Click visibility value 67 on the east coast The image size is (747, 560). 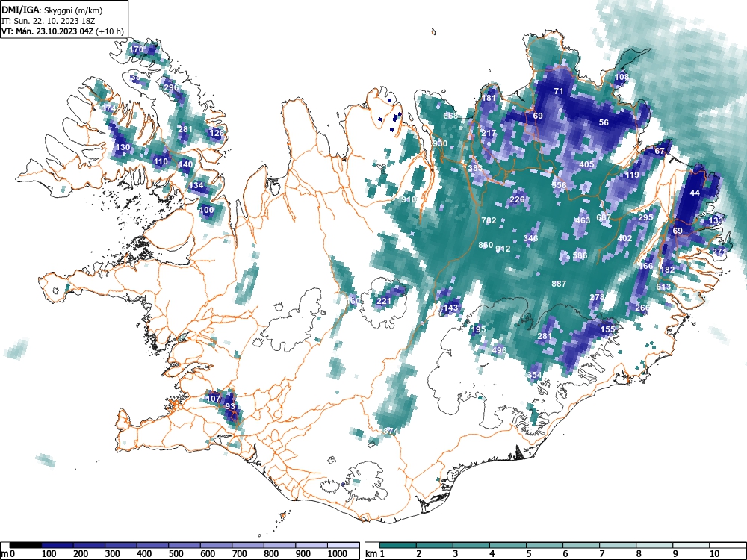(x=660, y=151)
